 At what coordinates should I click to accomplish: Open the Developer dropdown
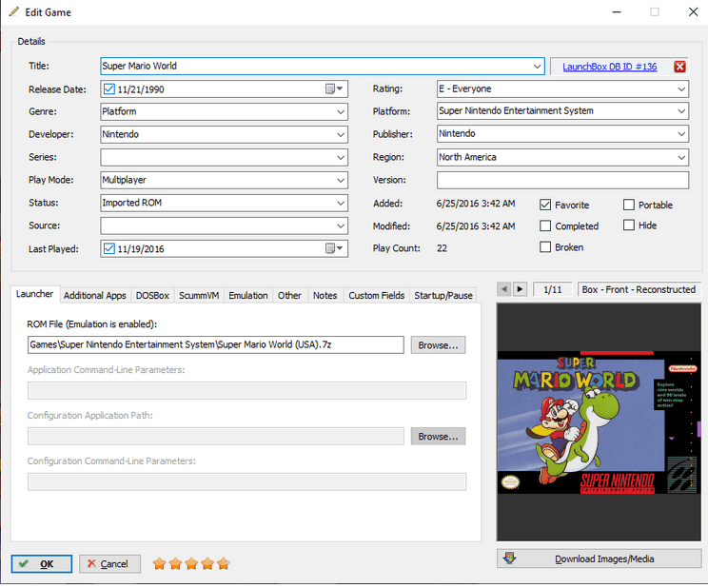(341, 134)
